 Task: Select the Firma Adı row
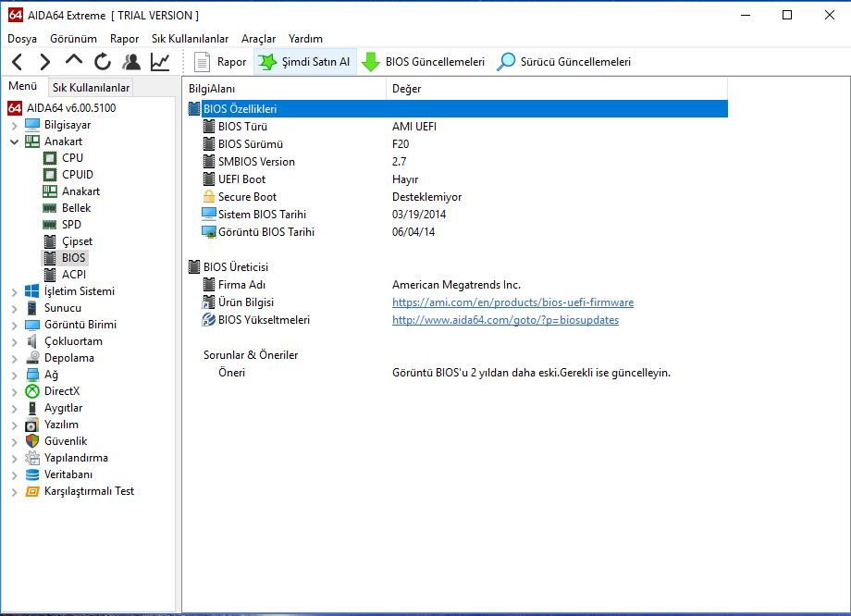click(x=457, y=285)
